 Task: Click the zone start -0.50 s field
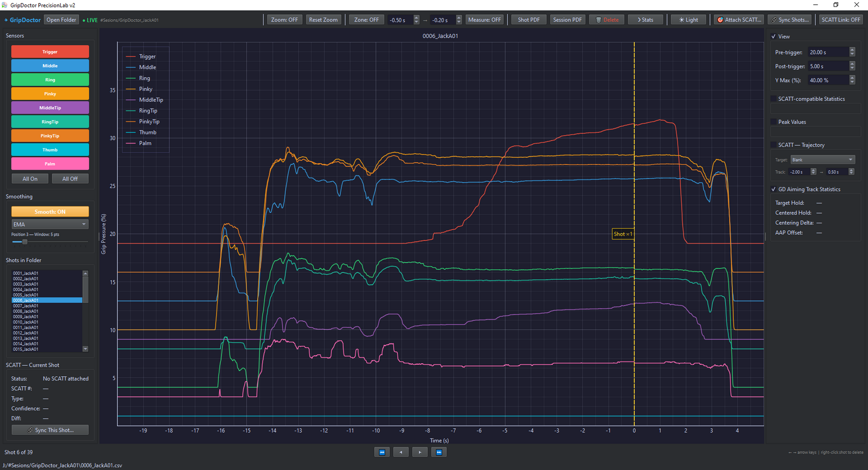tap(400, 20)
